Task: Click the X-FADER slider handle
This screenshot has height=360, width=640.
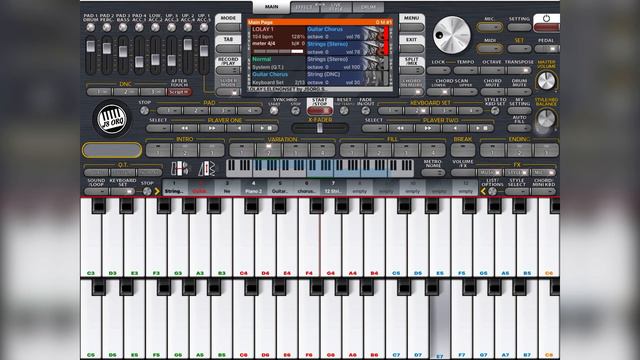Action: (320, 128)
